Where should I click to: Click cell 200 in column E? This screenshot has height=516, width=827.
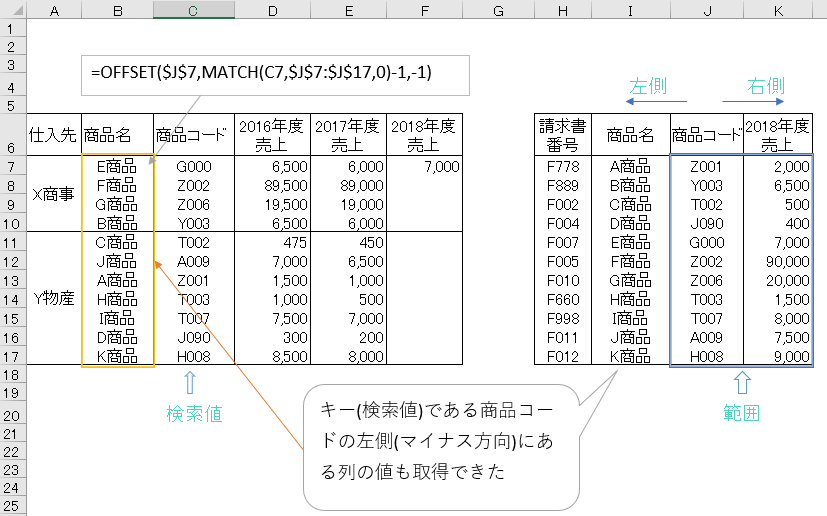click(x=348, y=338)
